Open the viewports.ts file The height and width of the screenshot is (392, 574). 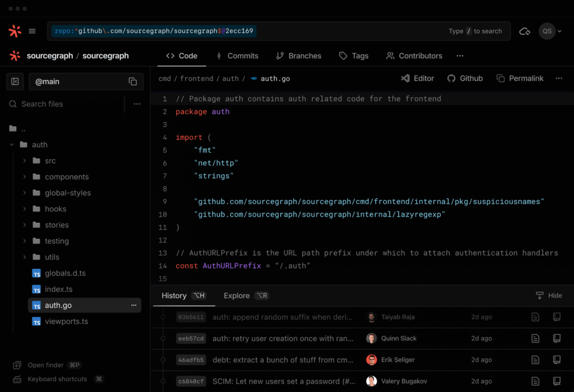point(66,321)
